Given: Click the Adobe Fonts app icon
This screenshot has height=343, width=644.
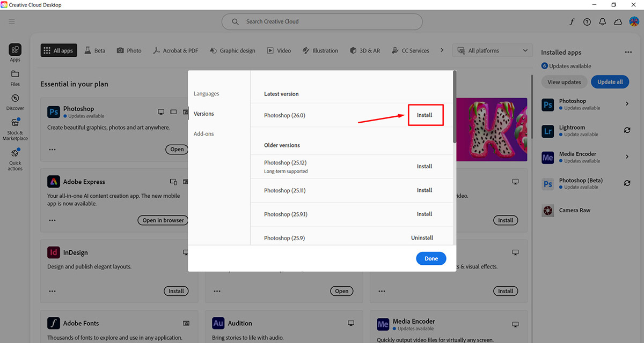Looking at the screenshot, I should coord(53,323).
